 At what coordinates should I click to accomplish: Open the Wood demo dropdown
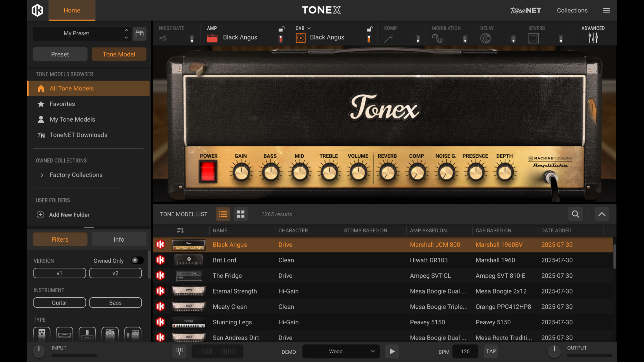pyautogui.click(x=341, y=351)
